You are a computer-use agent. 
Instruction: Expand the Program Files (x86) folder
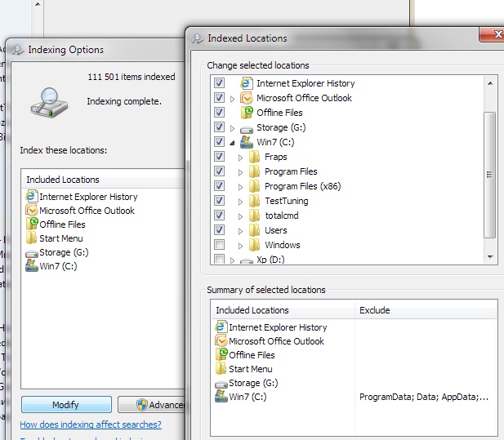(240, 187)
